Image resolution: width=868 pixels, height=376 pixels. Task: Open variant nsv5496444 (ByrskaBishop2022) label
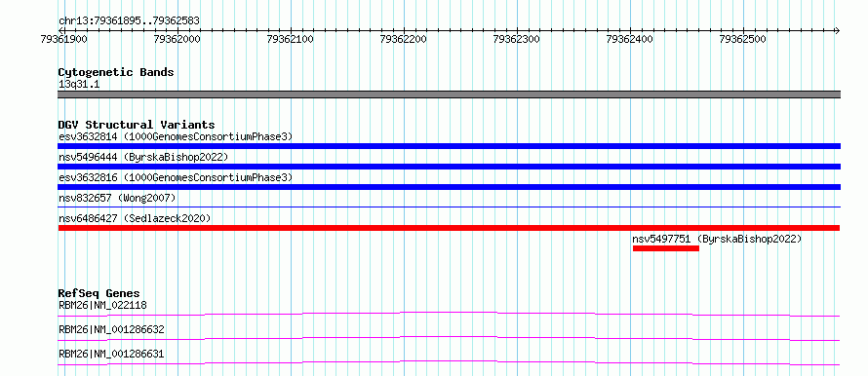tap(143, 157)
